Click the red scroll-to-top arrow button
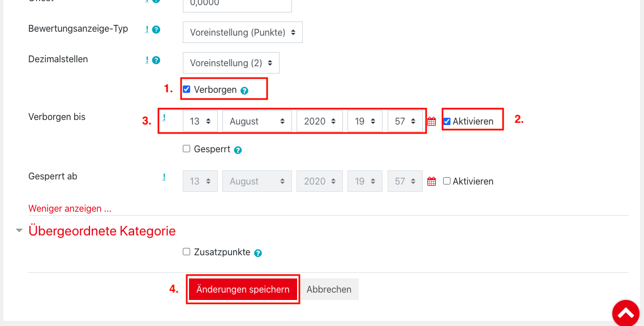 pyautogui.click(x=625, y=313)
